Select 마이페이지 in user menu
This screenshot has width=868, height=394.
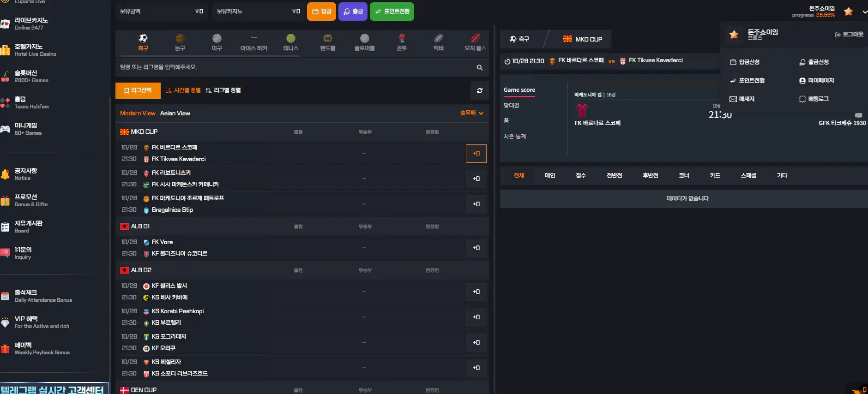click(x=816, y=81)
